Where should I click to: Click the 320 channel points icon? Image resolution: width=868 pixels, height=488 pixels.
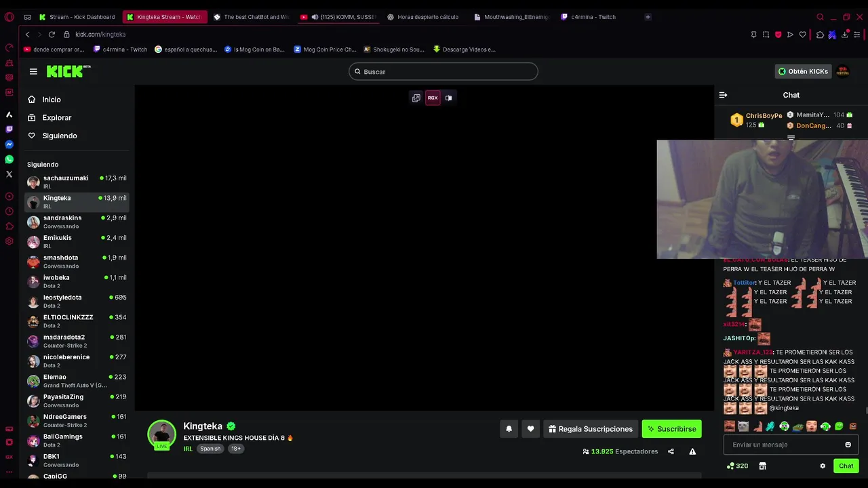click(x=737, y=466)
